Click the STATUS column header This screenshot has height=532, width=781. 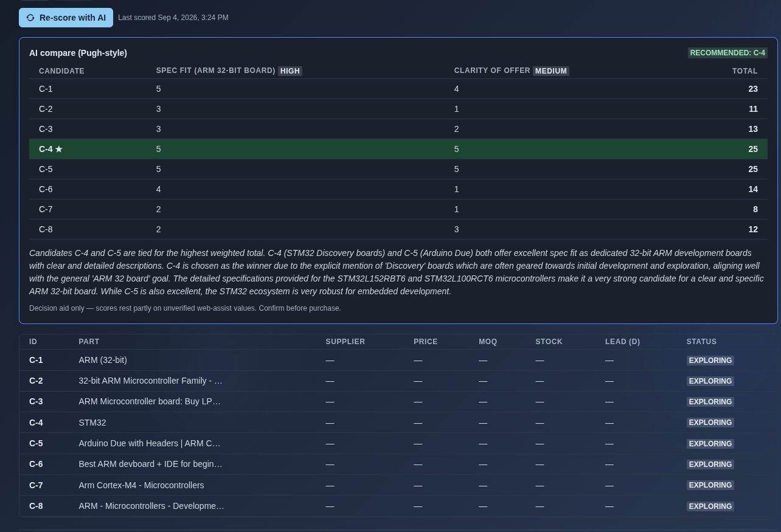click(x=702, y=342)
